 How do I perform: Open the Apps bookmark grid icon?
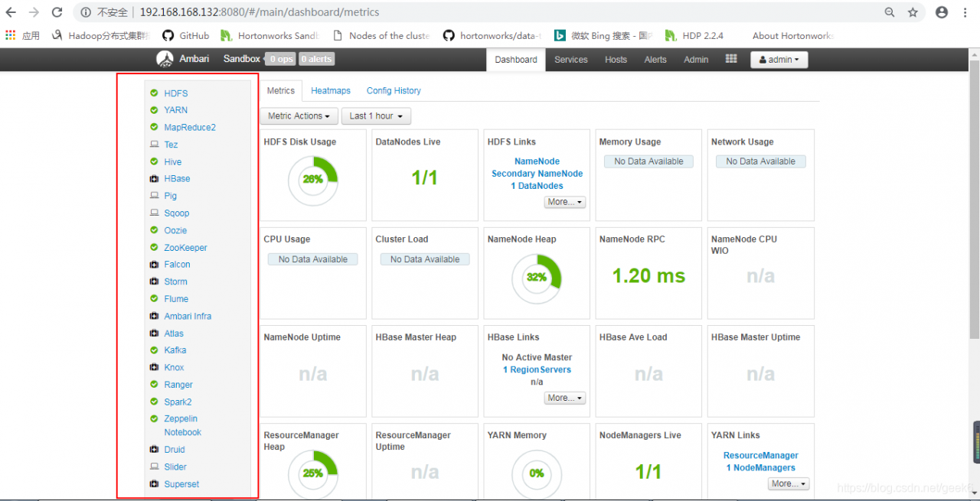pos(10,35)
